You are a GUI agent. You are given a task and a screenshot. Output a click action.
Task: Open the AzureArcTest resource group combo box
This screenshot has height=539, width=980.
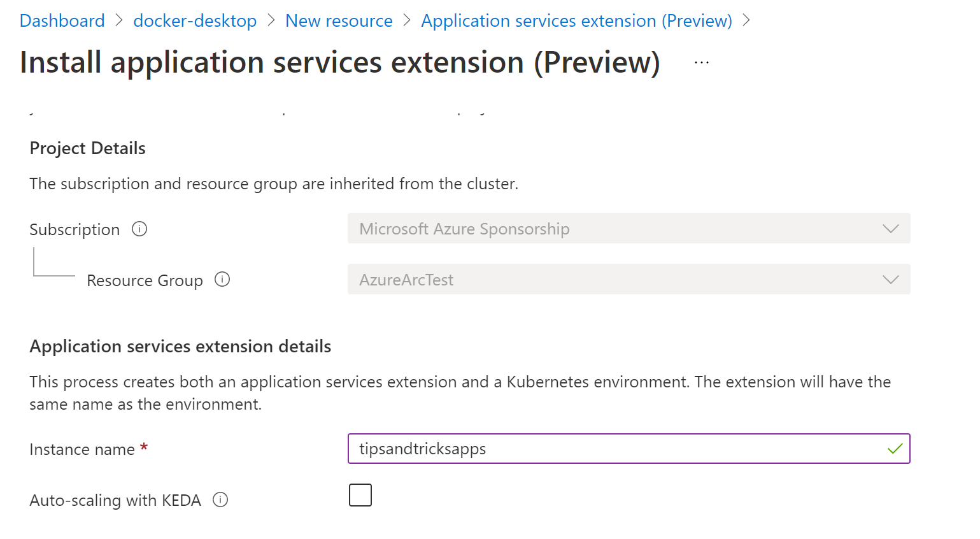point(629,279)
